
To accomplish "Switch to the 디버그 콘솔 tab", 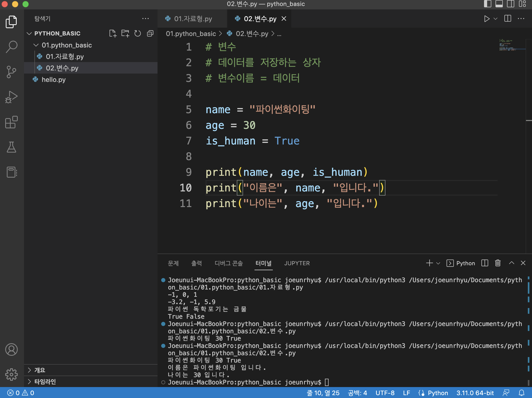I will point(229,263).
